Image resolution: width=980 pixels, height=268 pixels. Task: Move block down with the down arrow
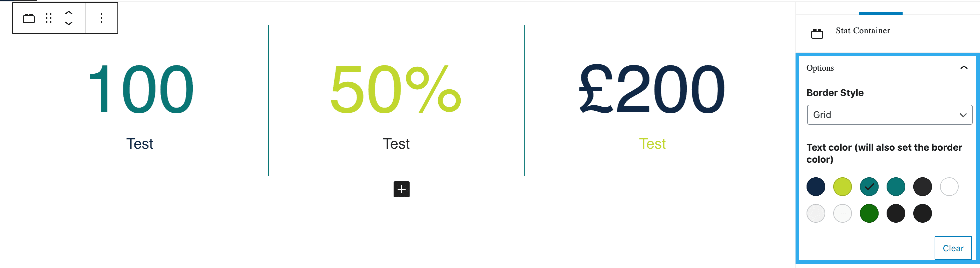click(68, 24)
